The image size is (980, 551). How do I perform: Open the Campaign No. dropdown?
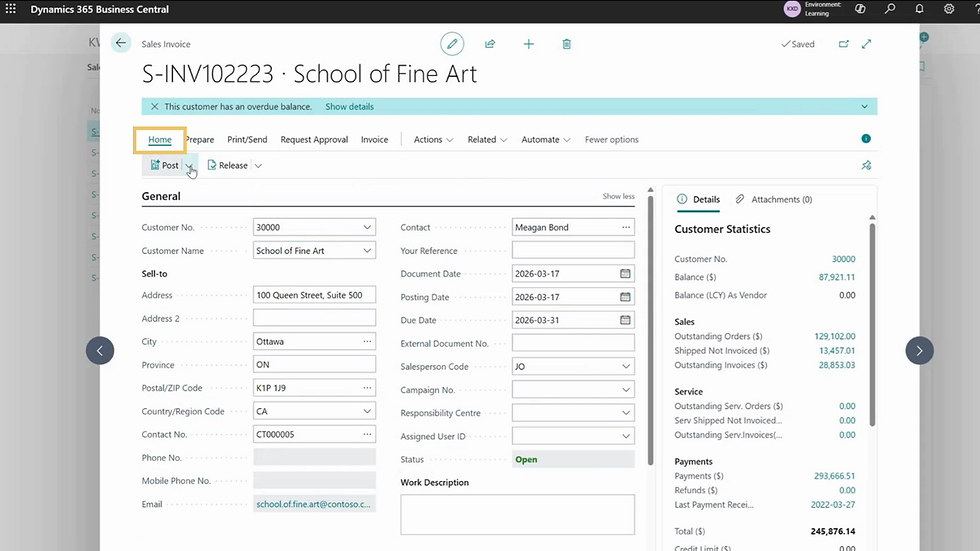point(626,390)
